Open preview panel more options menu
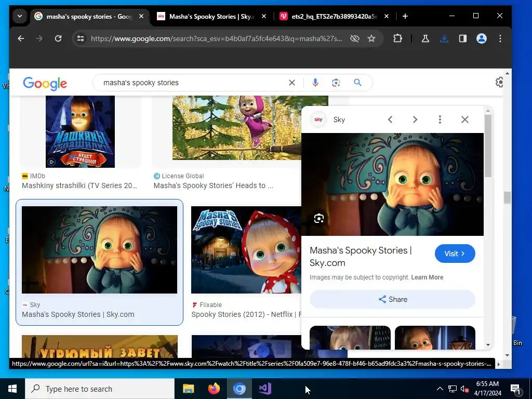Image resolution: width=532 pixels, height=399 pixels. pyautogui.click(x=440, y=119)
